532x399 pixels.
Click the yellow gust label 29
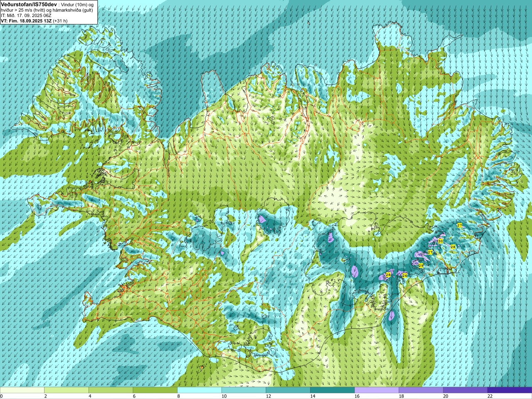tap(421, 266)
